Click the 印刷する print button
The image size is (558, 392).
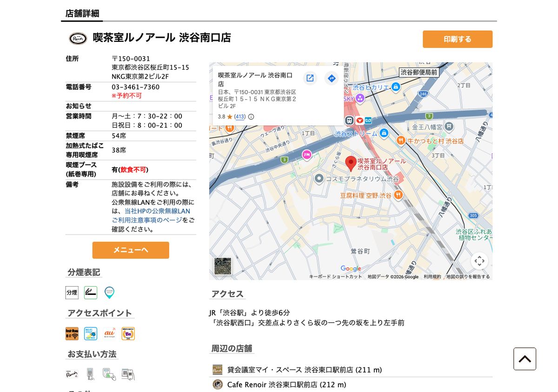coord(458,39)
